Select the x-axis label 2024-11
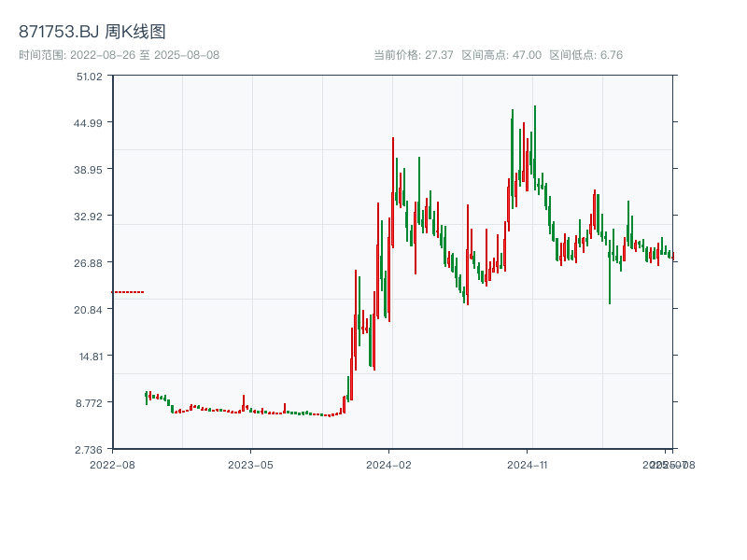 [x=529, y=464]
